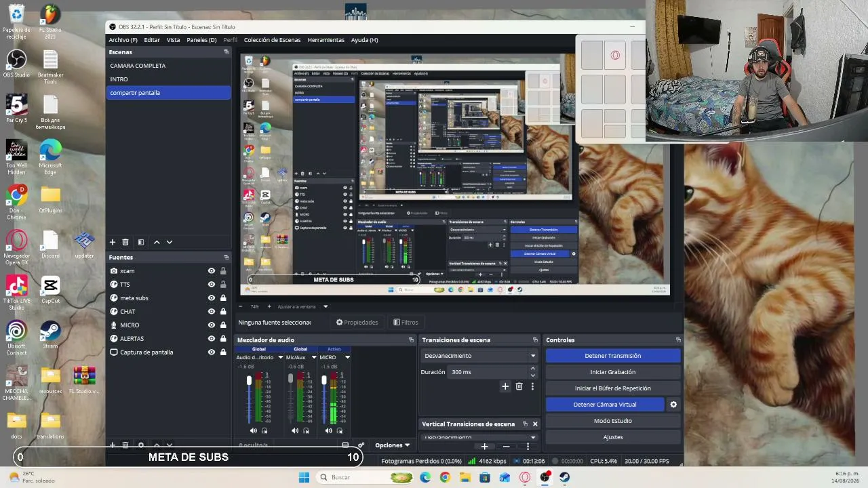Expand MICRO channel menu arrow
The image size is (868, 488).
(347, 357)
